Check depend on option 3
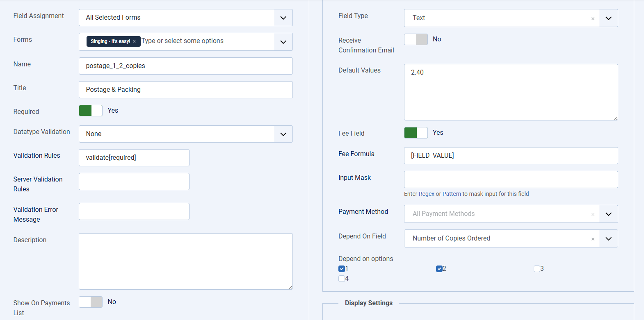Image resolution: width=644 pixels, height=320 pixels. (x=537, y=269)
